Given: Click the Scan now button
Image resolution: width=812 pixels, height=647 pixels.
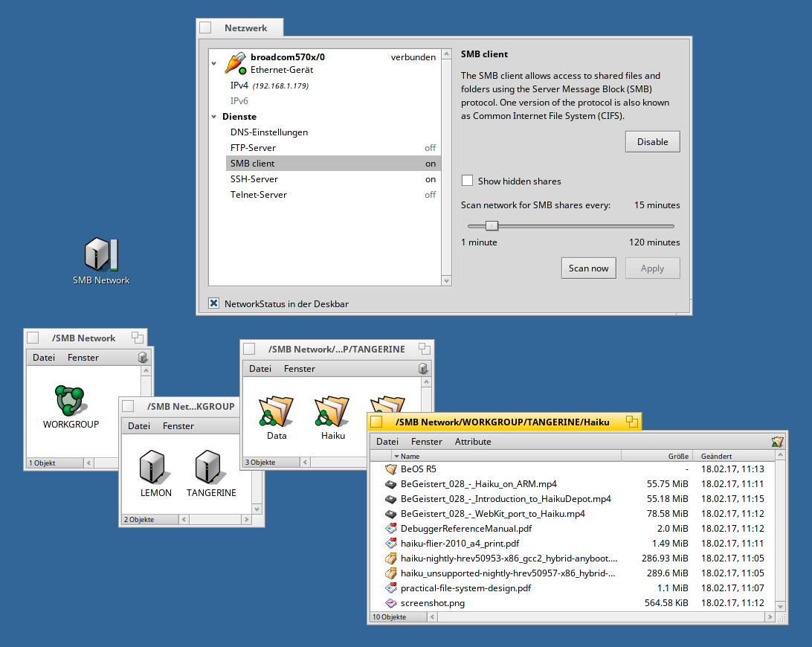Looking at the screenshot, I should pyautogui.click(x=588, y=268).
